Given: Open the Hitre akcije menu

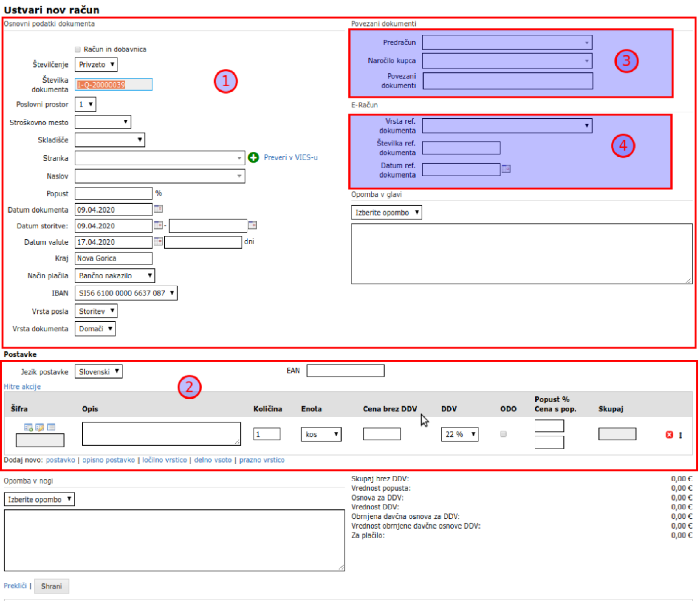Looking at the screenshot, I should click(x=22, y=387).
